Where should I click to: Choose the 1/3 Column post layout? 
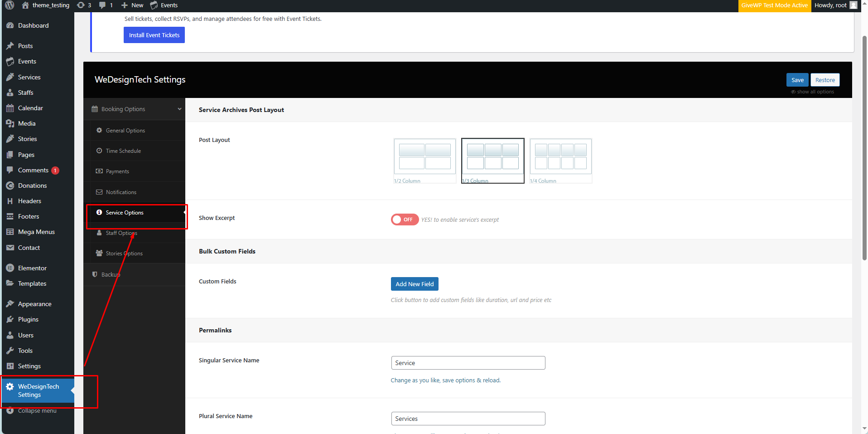click(493, 161)
